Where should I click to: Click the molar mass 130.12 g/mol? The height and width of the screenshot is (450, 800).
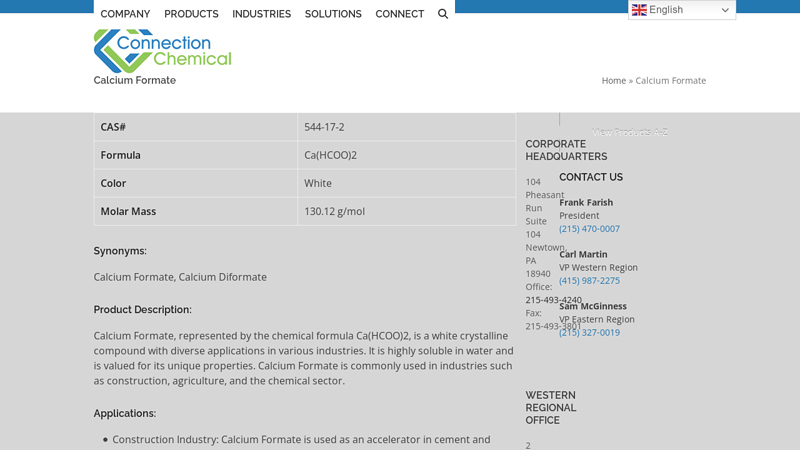click(x=335, y=211)
